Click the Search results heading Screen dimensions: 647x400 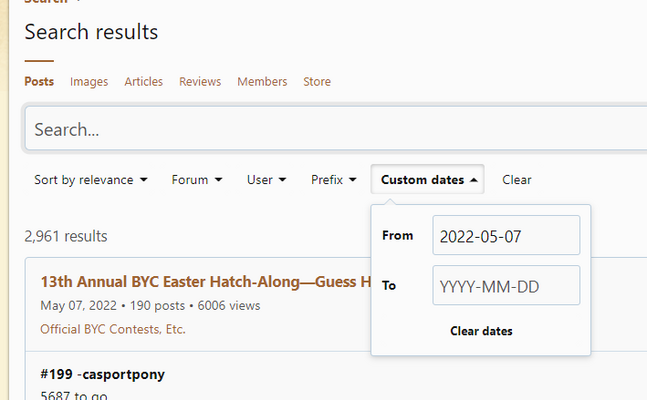click(91, 32)
